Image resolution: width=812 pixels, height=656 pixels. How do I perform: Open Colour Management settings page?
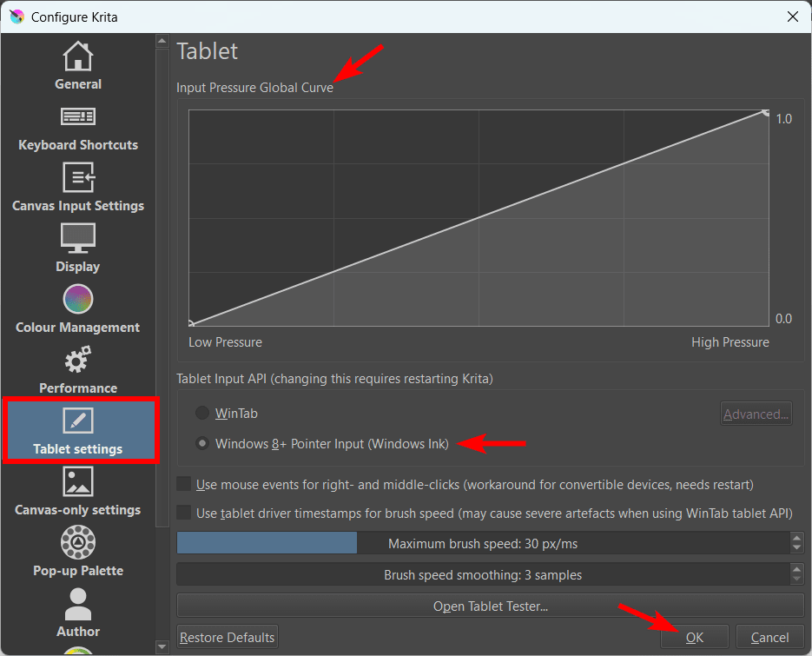click(77, 308)
